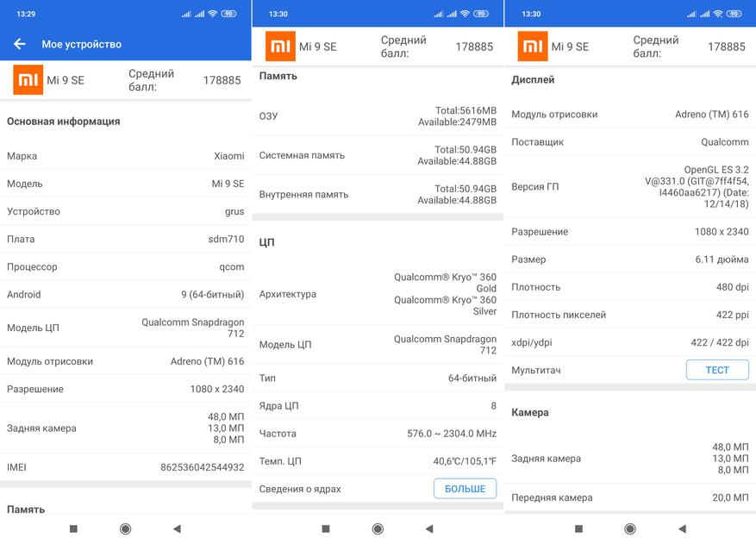Select the Плотность пикселей 422 ppi row
The image size is (756, 544).
click(x=630, y=315)
